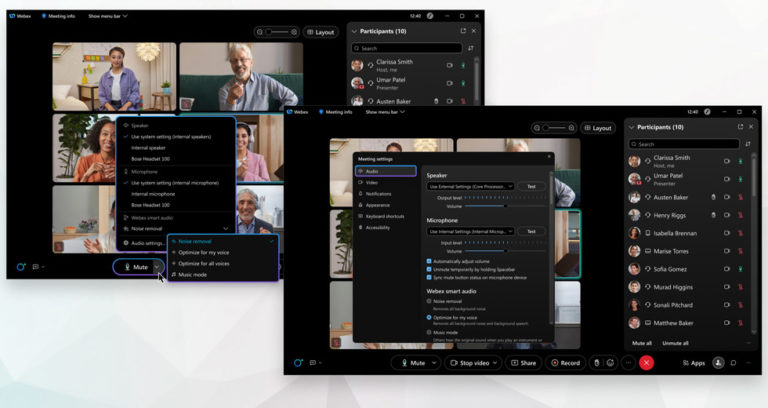Click Austen Baker's muted mic icon in front window
This screenshot has width=768, height=408.
(x=741, y=197)
